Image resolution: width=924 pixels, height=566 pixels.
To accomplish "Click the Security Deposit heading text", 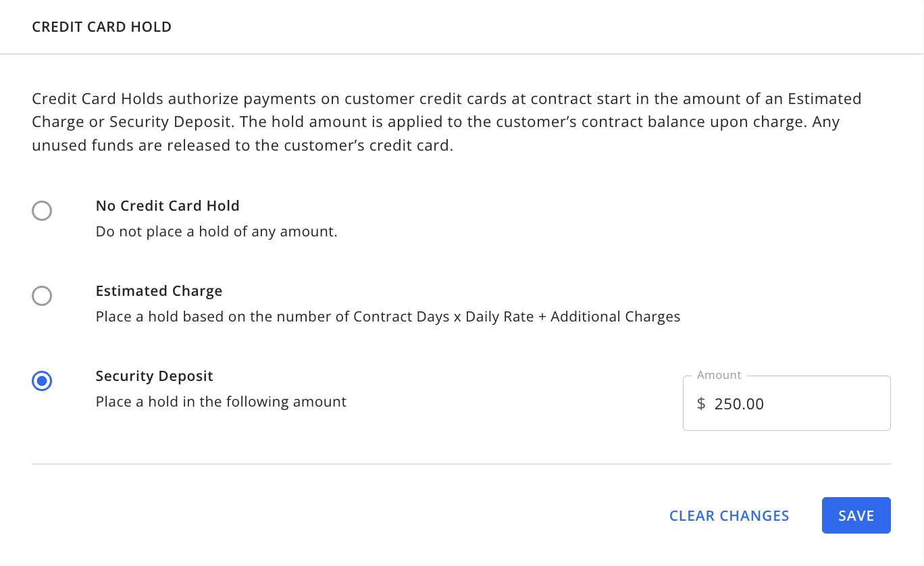I will (x=154, y=376).
